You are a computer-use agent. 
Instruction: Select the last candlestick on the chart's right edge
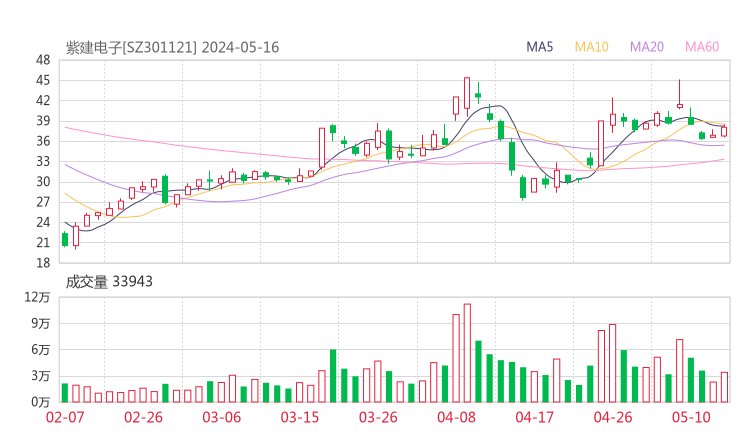pyautogui.click(x=724, y=131)
